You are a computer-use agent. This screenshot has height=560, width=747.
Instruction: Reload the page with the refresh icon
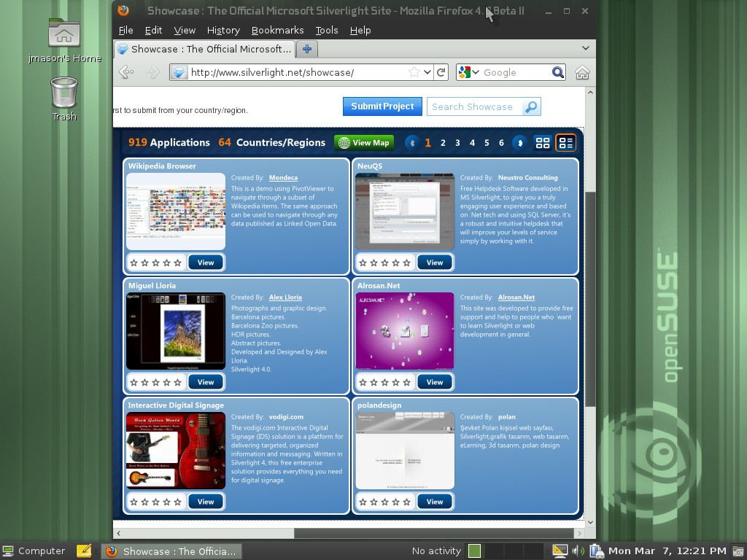click(x=441, y=72)
